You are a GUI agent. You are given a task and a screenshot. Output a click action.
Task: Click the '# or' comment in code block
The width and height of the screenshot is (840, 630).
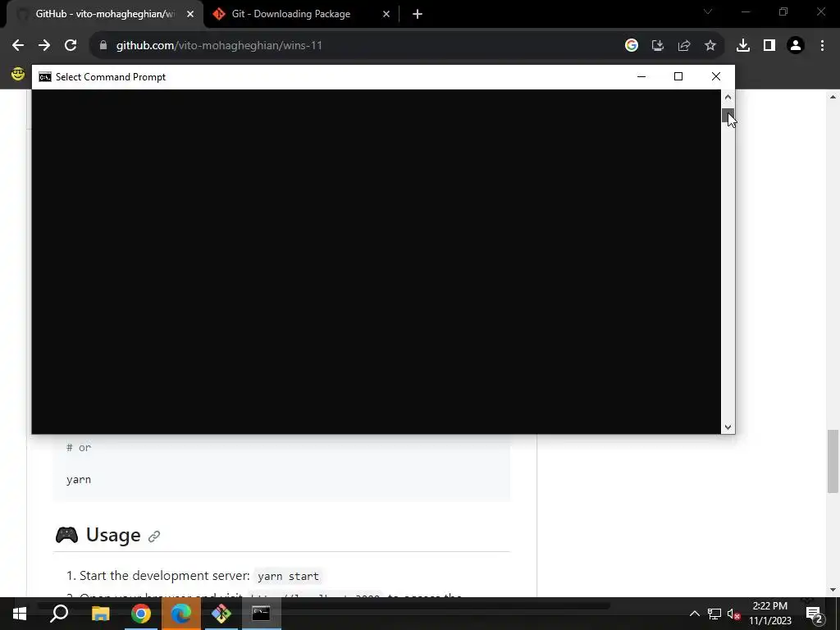[79, 447]
